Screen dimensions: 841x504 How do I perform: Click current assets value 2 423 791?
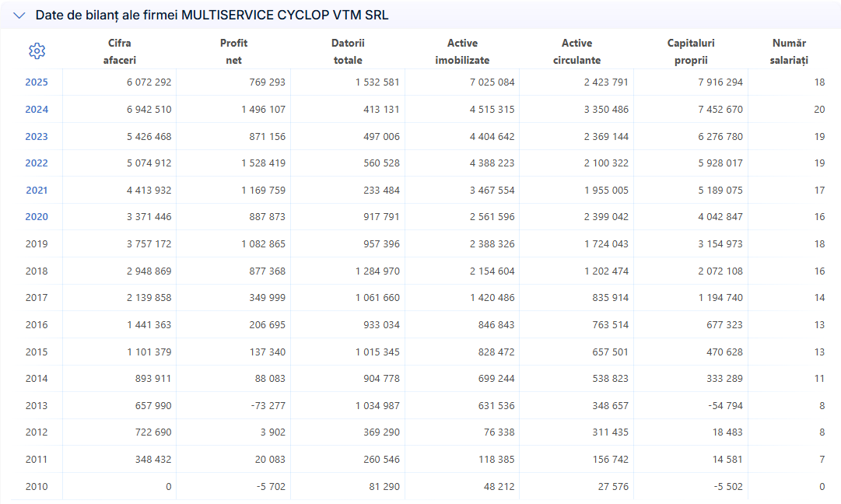606,82
